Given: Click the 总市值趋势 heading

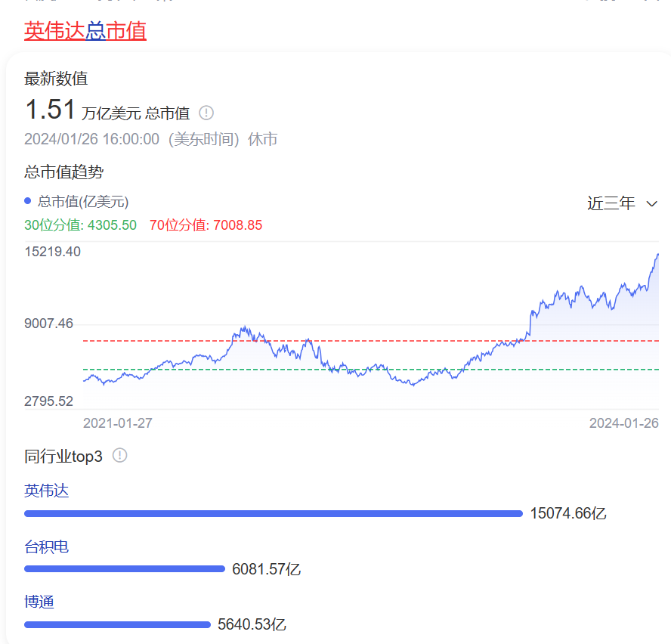Looking at the screenshot, I should point(63,172).
